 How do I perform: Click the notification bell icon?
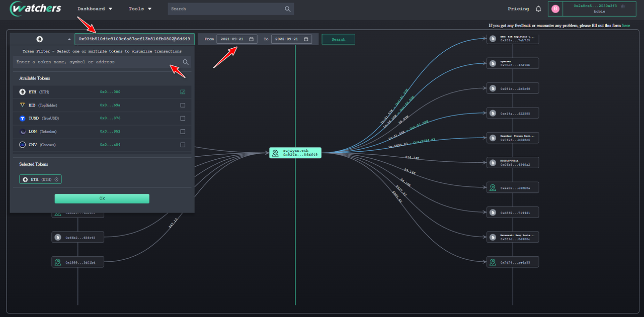(538, 9)
